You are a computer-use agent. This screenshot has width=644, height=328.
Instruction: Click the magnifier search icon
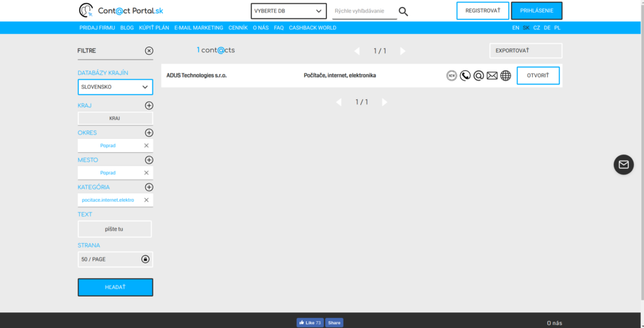point(403,11)
